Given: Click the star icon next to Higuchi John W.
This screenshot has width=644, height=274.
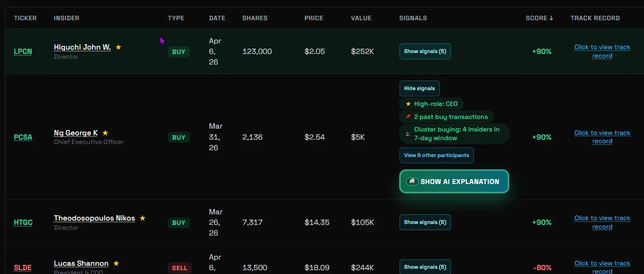Looking at the screenshot, I should tap(119, 47).
